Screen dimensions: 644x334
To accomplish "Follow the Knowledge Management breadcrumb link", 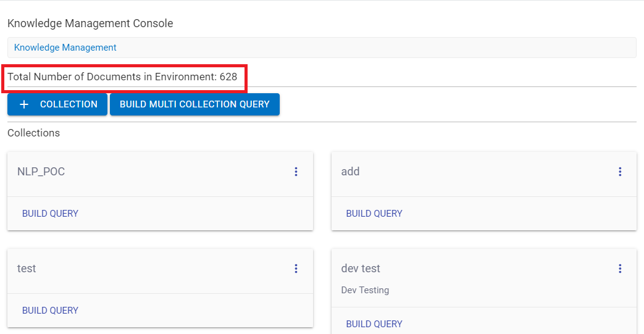I will coord(65,48).
